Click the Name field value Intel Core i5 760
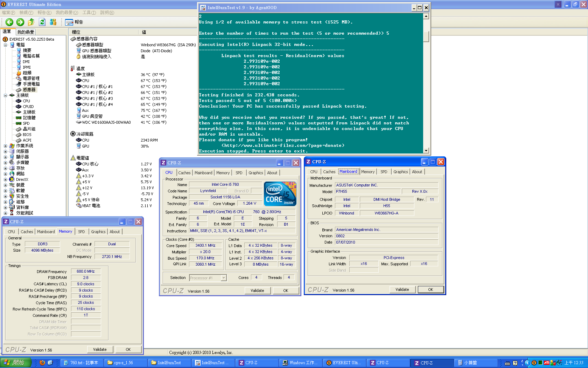The image size is (588, 368). tap(225, 184)
